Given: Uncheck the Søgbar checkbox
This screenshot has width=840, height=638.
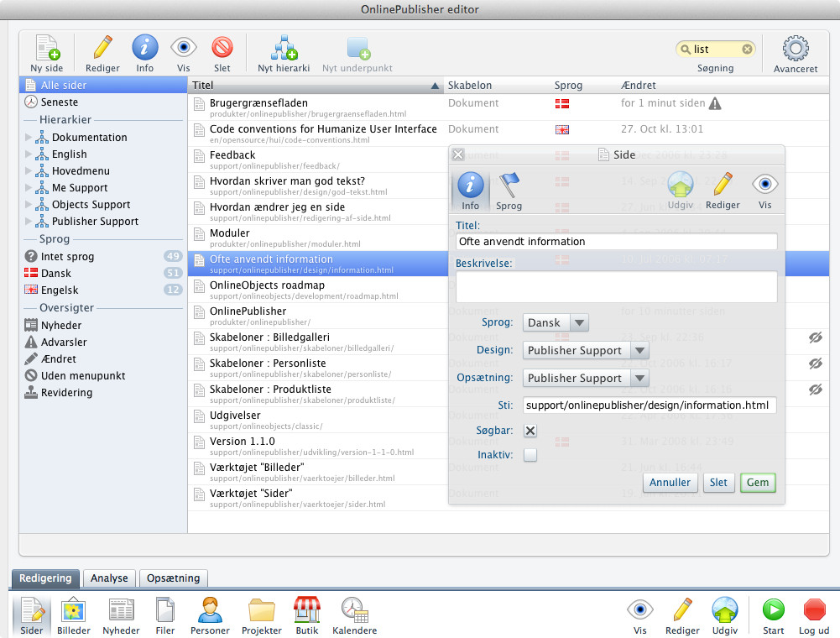Looking at the screenshot, I should (530, 431).
